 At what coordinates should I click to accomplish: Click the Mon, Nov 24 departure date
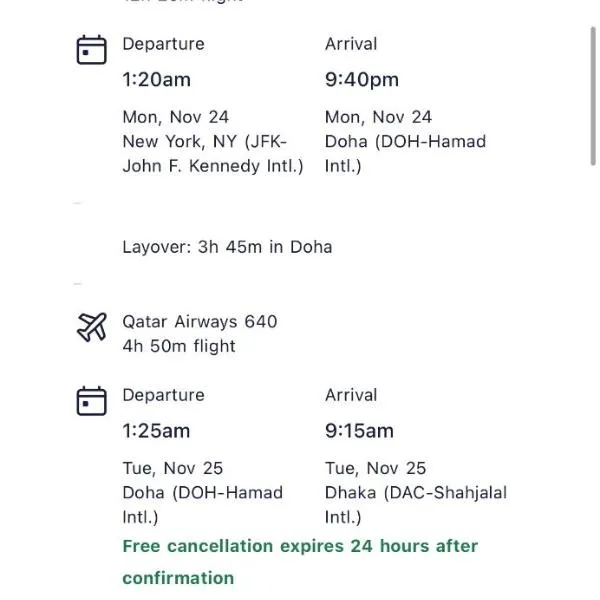[x=175, y=117]
